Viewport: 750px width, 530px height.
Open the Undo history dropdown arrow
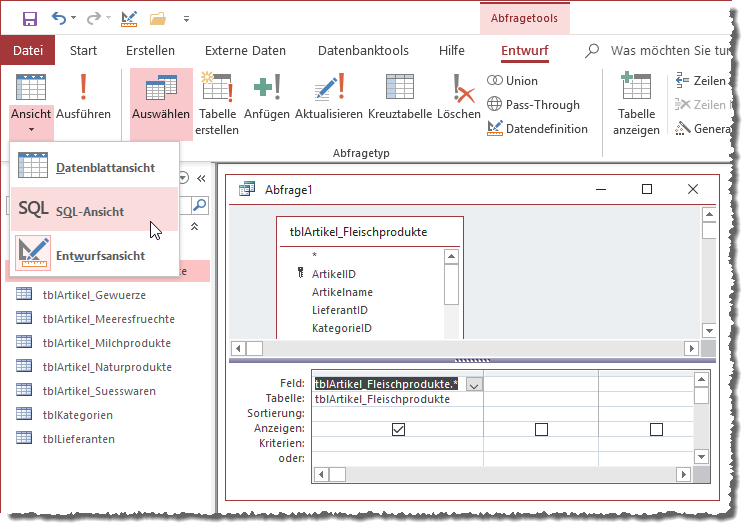click(73, 18)
